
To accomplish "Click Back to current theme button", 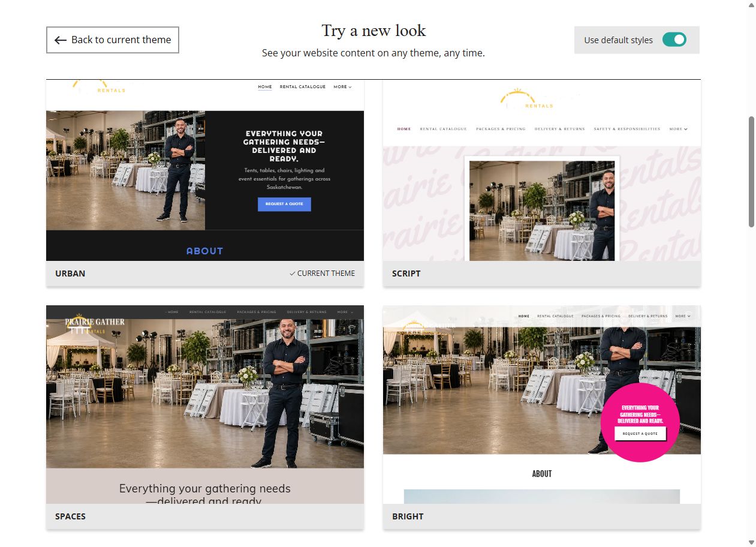I will click(113, 40).
